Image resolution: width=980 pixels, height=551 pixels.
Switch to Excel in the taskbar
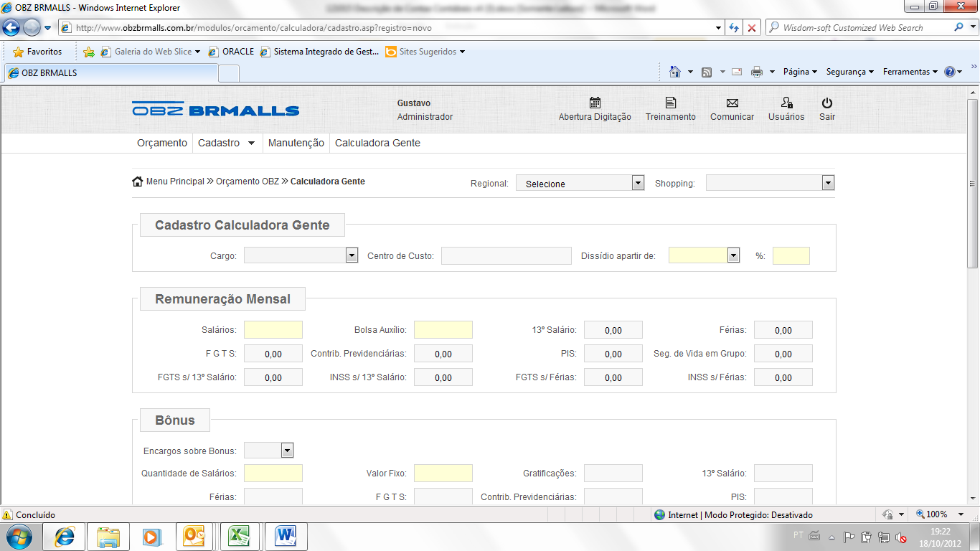click(x=238, y=537)
